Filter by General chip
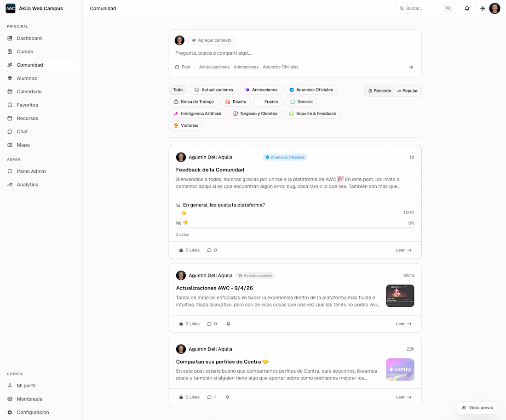 point(301,102)
